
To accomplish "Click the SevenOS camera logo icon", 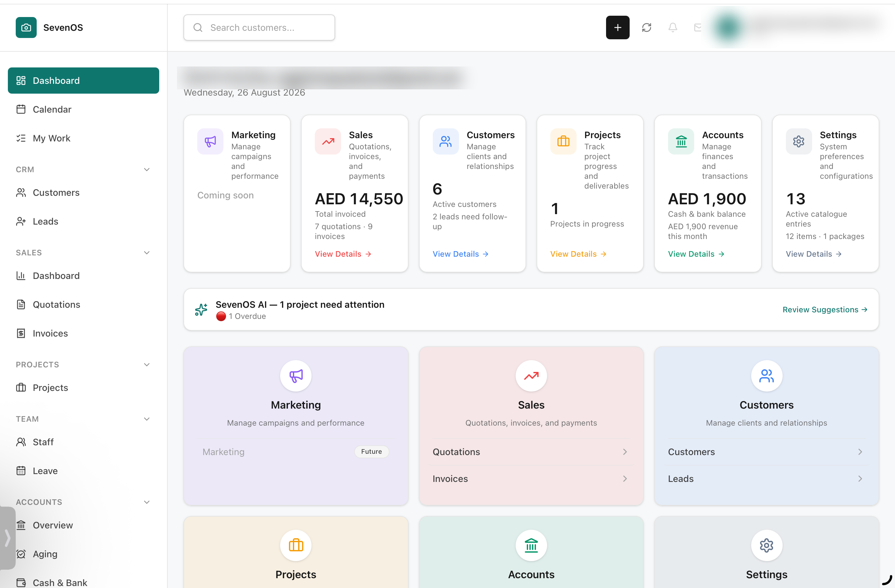I will point(26,28).
